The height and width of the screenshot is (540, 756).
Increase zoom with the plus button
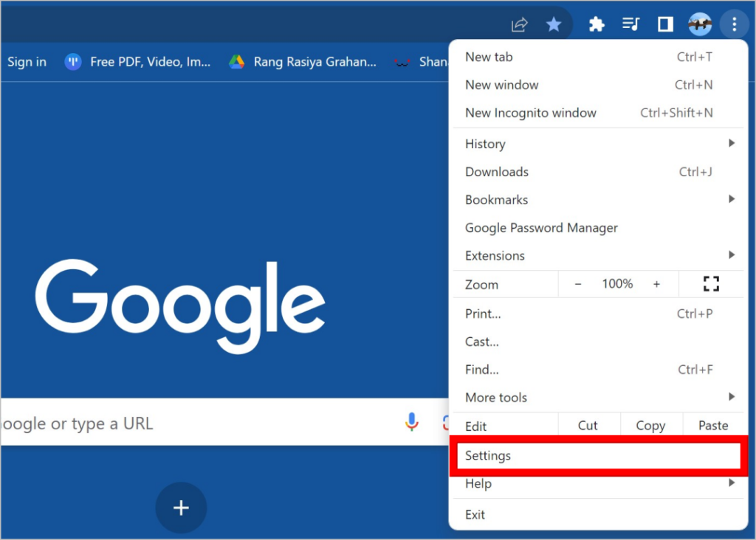(656, 284)
